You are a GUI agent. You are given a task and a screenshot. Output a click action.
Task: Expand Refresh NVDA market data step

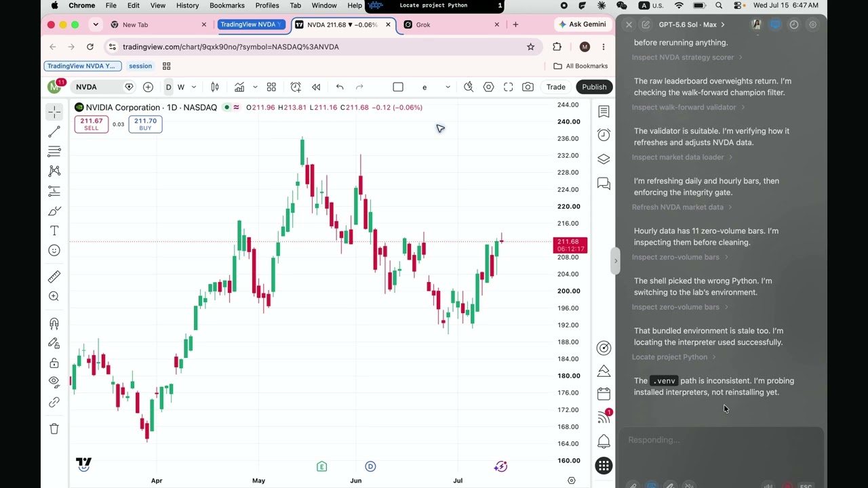(x=682, y=207)
